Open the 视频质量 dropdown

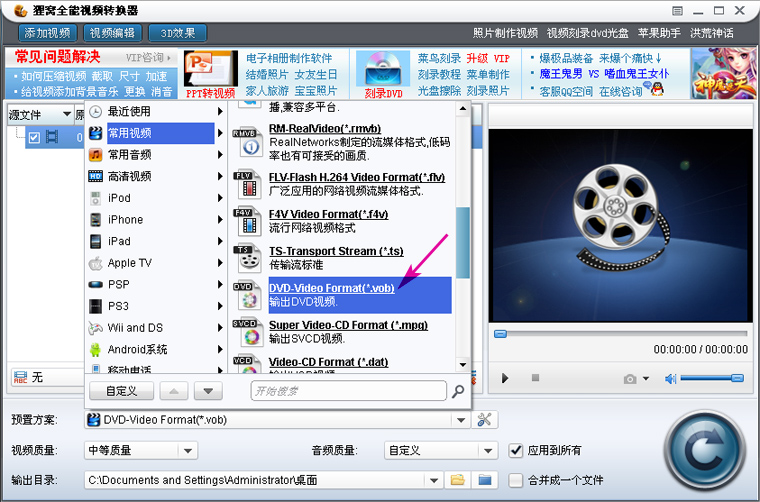pos(188,451)
